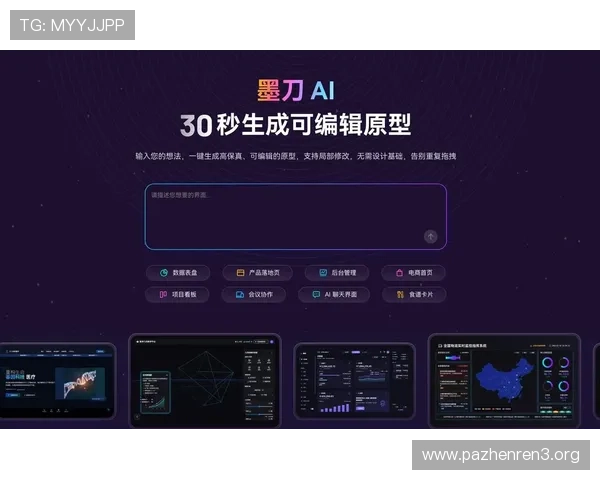The width and height of the screenshot is (600, 480).
Task: Pick the 后台管理 preset chip
Action: coord(337,273)
